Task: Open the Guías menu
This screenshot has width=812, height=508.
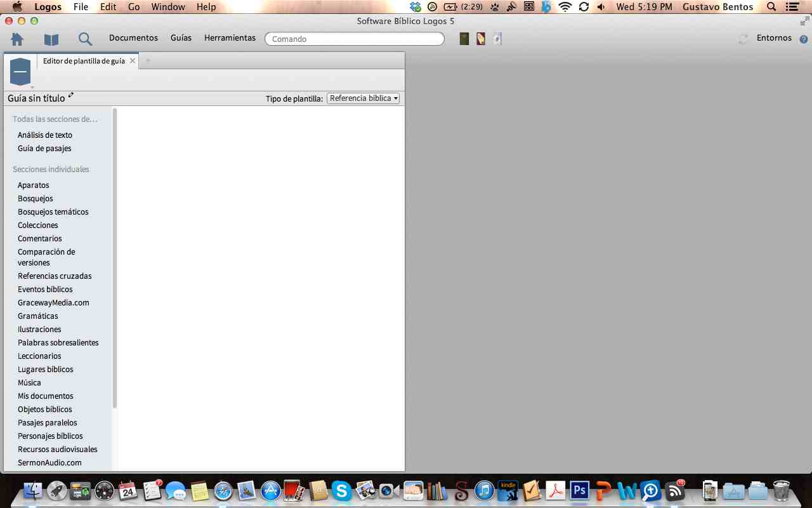Action: tap(181, 38)
